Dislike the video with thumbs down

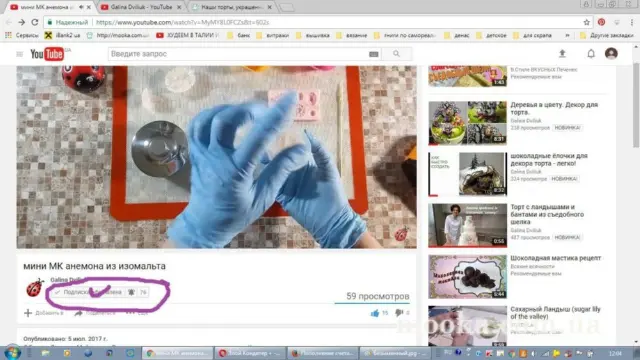[399, 313]
